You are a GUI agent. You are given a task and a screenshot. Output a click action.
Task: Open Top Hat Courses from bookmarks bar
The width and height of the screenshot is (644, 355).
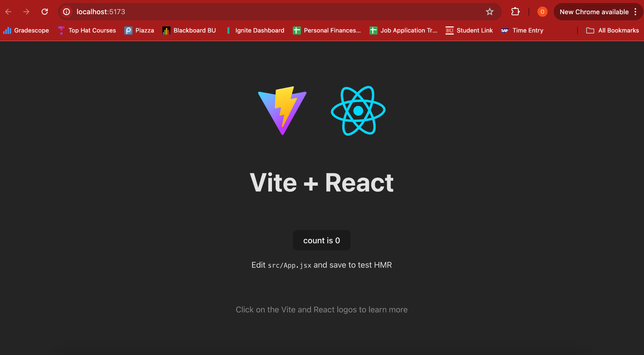pyautogui.click(x=92, y=30)
